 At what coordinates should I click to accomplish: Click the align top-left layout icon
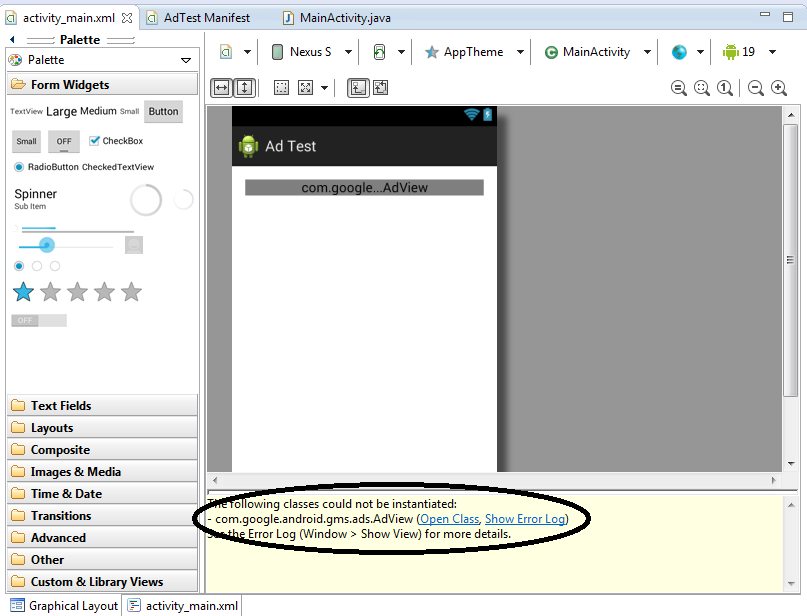pyautogui.click(x=358, y=88)
